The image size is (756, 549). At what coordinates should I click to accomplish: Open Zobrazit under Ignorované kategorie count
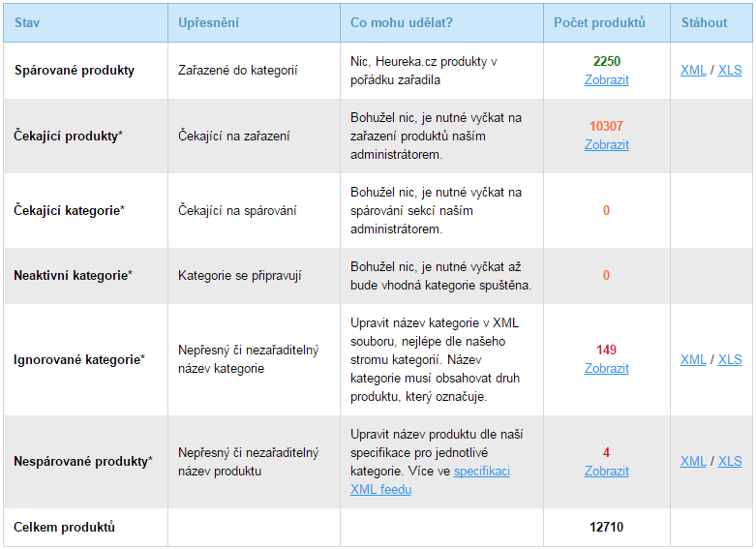[x=607, y=369]
